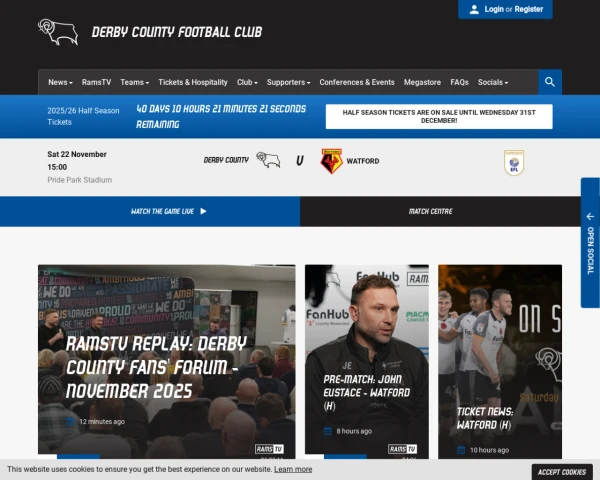Click the Watford club crest

(331, 161)
